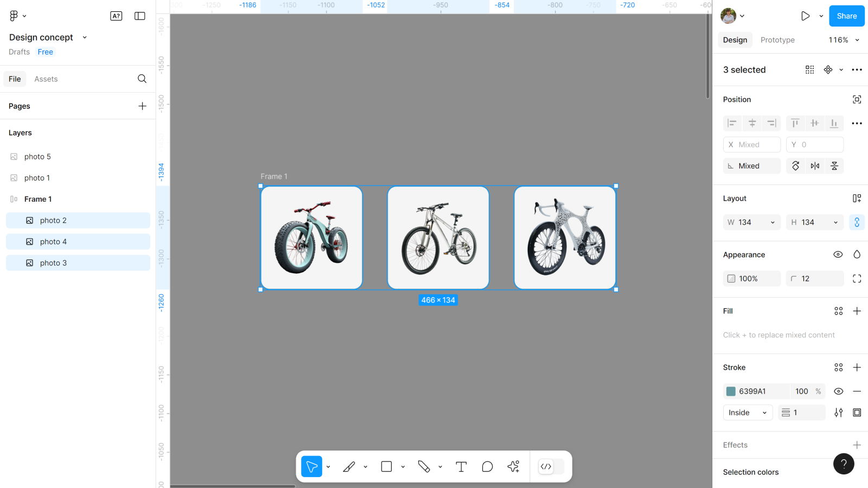Open the stroke position Inside dropdown
This screenshot has height=488, width=868.
748,413
